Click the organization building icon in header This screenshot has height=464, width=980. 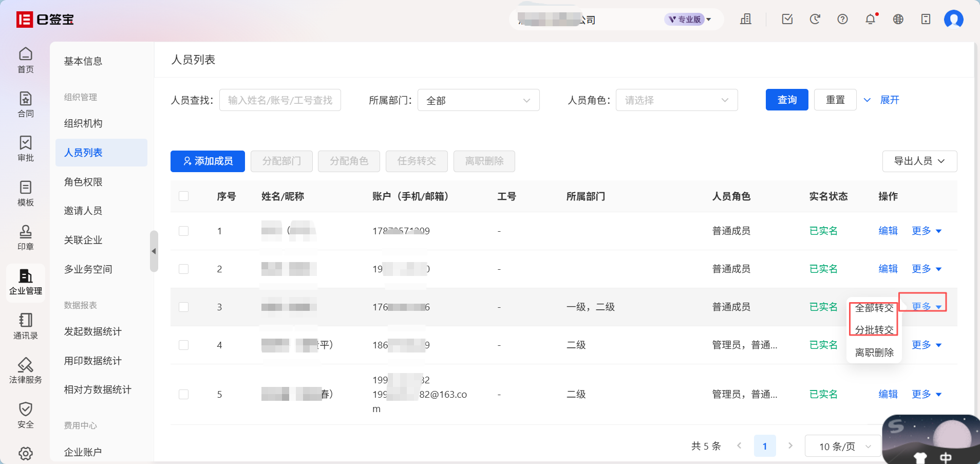[x=746, y=20]
